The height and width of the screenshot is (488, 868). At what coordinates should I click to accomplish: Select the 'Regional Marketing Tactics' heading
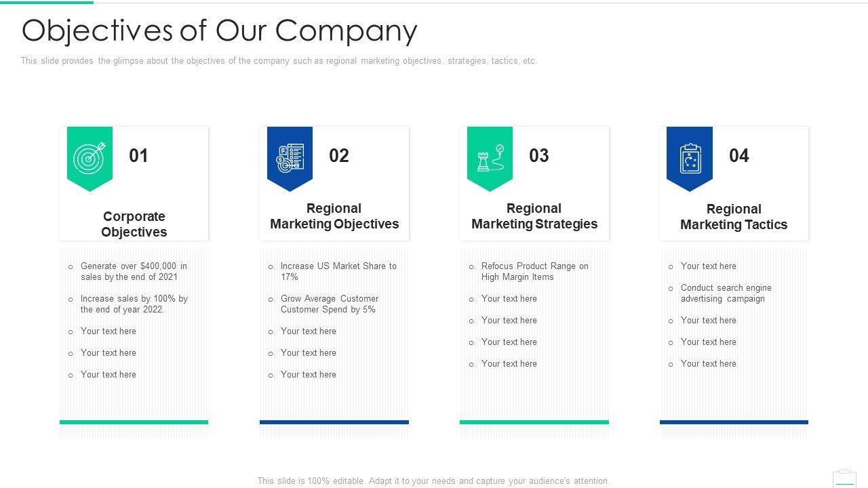pyautogui.click(x=734, y=217)
